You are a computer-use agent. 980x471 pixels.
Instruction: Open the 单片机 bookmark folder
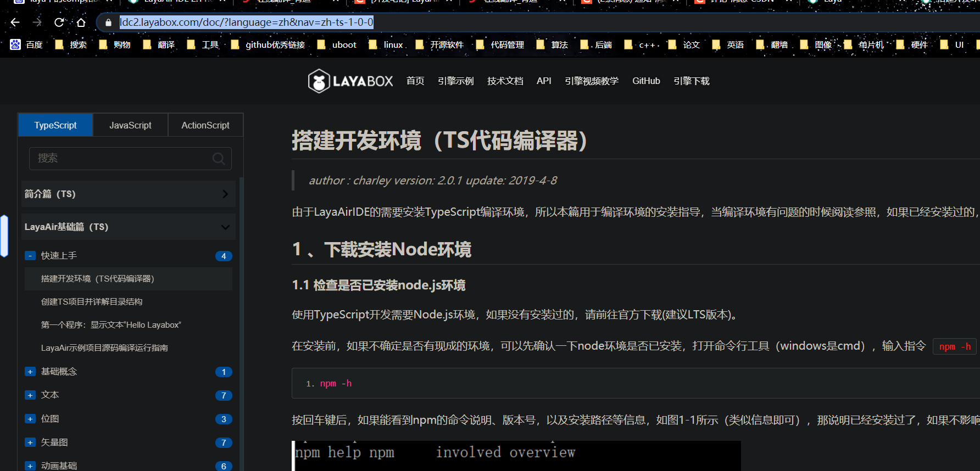coord(864,44)
